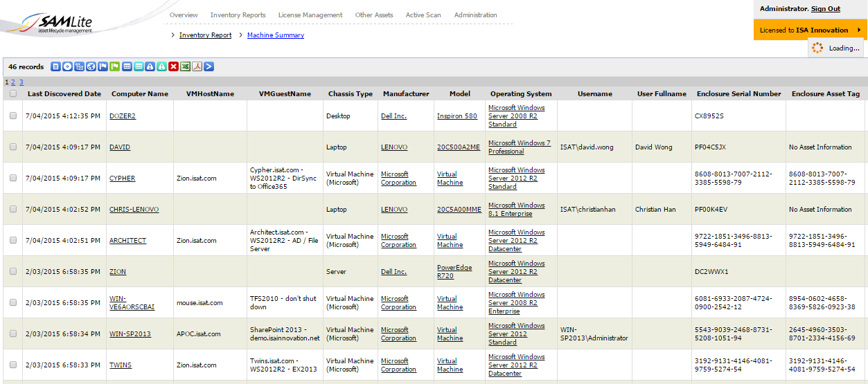This screenshot has width=868, height=384.
Task: Click the blue document page toolbar icon
Action: [55, 66]
